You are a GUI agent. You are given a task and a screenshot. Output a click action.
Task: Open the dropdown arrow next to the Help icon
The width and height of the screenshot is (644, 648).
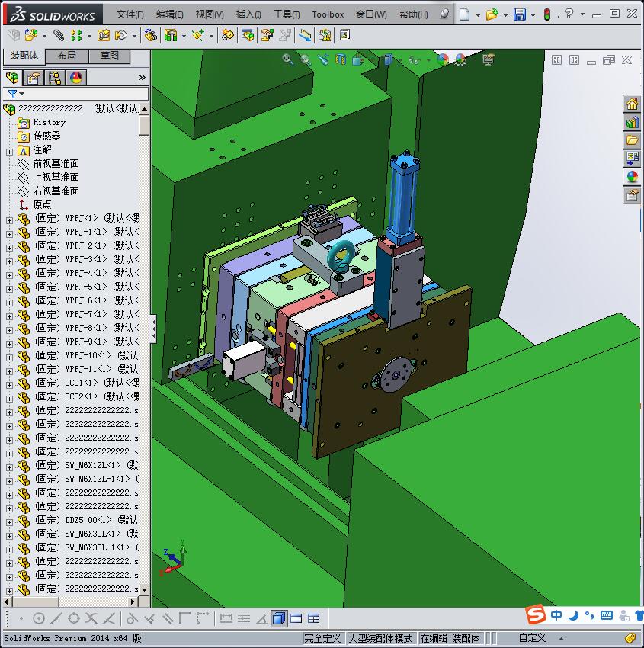click(x=582, y=14)
